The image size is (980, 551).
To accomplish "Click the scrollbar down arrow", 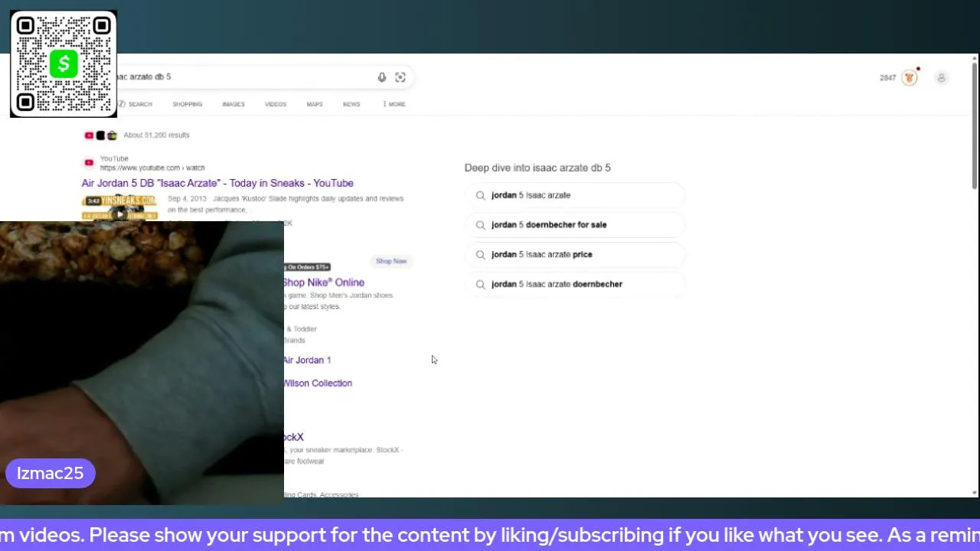I will tap(975, 493).
